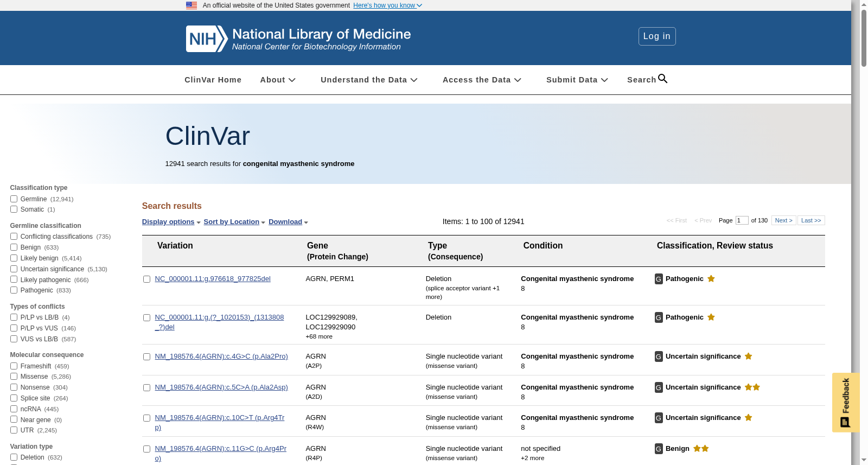Open Display options dropdown

(x=171, y=222)
